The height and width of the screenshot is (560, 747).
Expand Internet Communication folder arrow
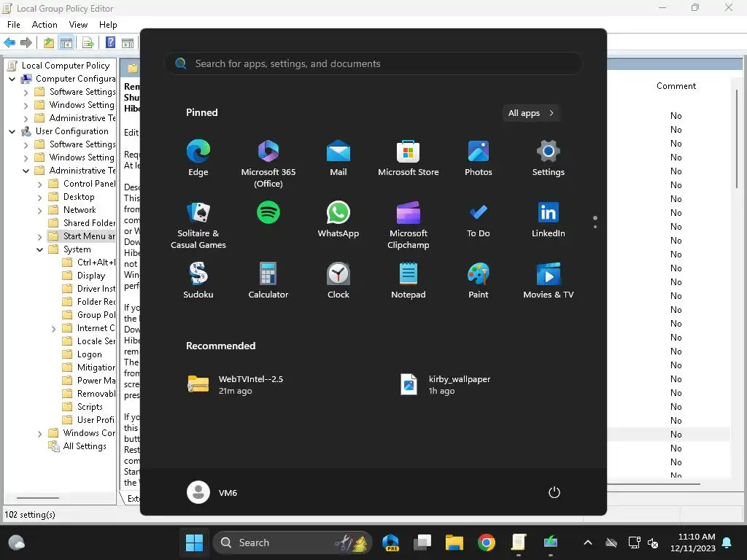coord(54,329)
